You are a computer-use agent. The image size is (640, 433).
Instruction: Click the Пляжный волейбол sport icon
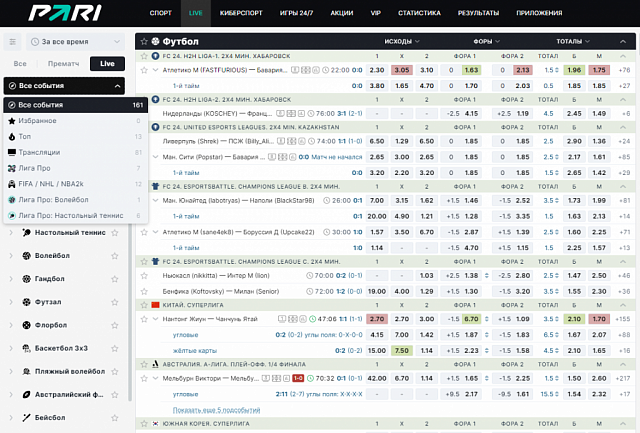(x=27, y=371)
